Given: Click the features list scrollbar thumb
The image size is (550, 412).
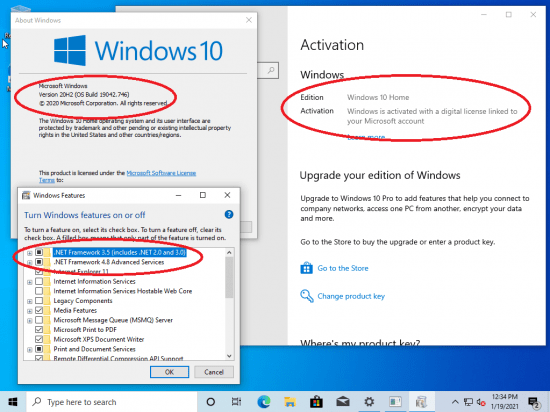Looking at the screenshot, I should (229, 277).
